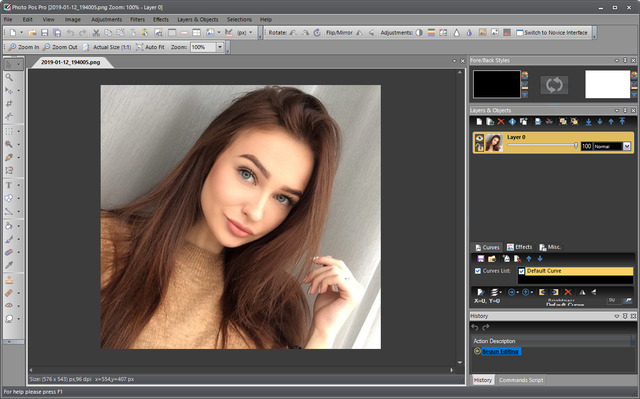Image resolution: width=640 pixels, height=399 pixels.
Task: Expand the rectangular selection tool arrow
Action: click(19, 131)
